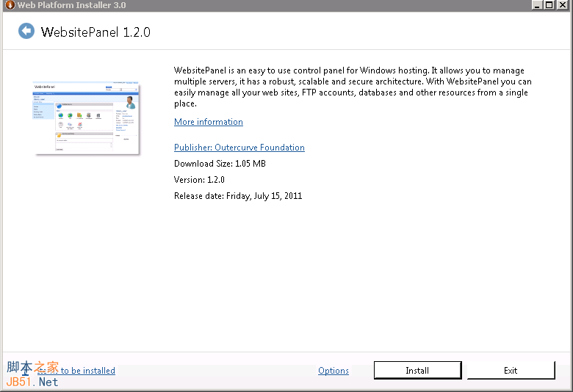
Task: Close the Web Platform Installer window
Action: click(563, 5)
